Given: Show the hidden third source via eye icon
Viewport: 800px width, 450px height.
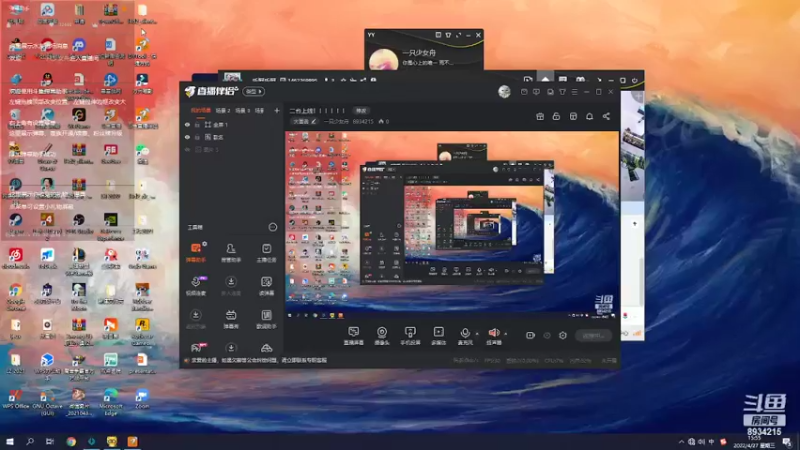Looking at the screenshot, I should pos(187,149).
